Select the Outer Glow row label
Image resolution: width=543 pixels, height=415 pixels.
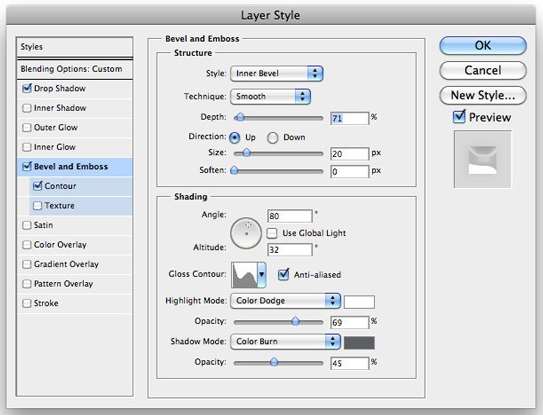click(55, 127)
